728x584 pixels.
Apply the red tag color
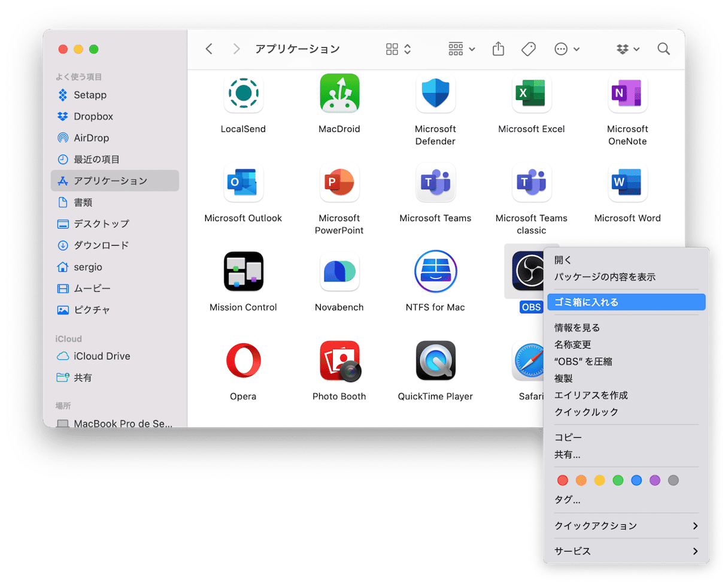562,480
